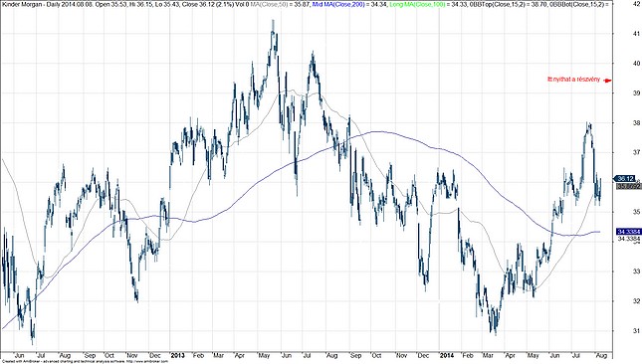Click the 42 price axis label
Screen dimensions: 642x364
pos(637,3)
